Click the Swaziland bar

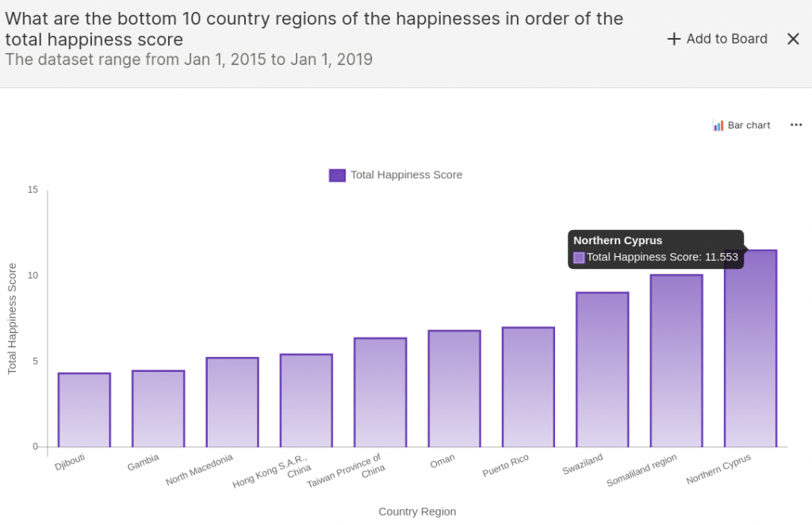(602, 370)
